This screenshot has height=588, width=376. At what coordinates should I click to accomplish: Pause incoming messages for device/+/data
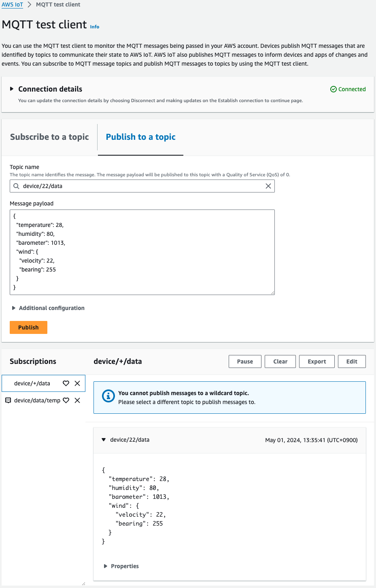coord(244,361)
